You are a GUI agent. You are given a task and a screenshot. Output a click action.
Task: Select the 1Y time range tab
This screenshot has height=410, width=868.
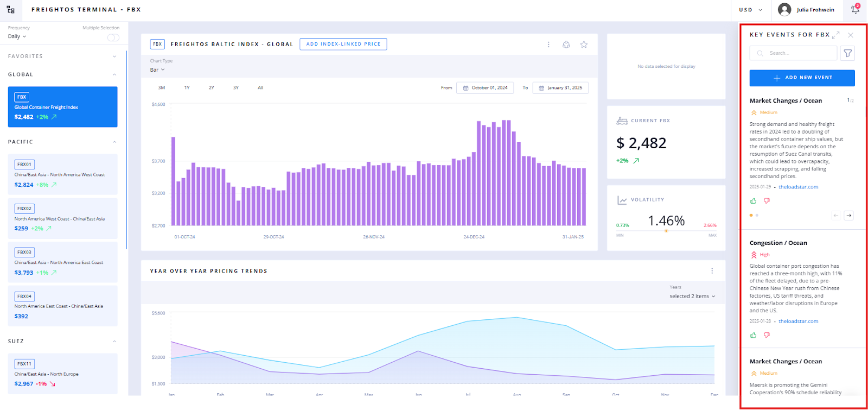tap(187, 87)
